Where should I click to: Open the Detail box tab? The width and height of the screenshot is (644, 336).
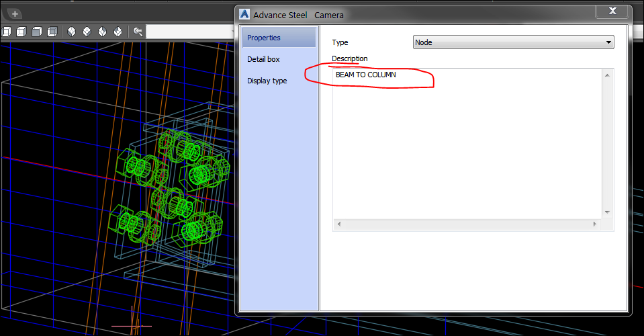(263, 59)
